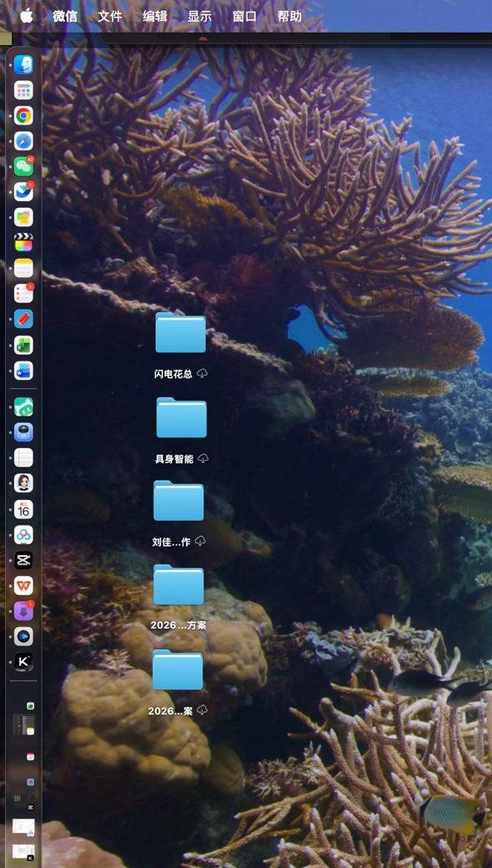The image size is (492, 868).
Task: Open Finder from the Dock
Action: pyautogui.click(x=23, y=64)
